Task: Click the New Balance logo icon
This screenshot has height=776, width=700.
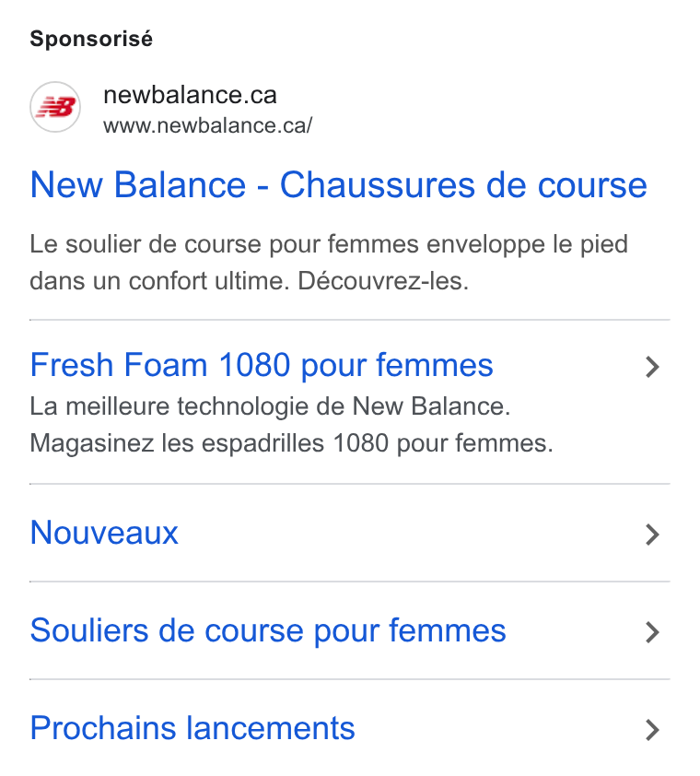Action: tap(55, 107)
